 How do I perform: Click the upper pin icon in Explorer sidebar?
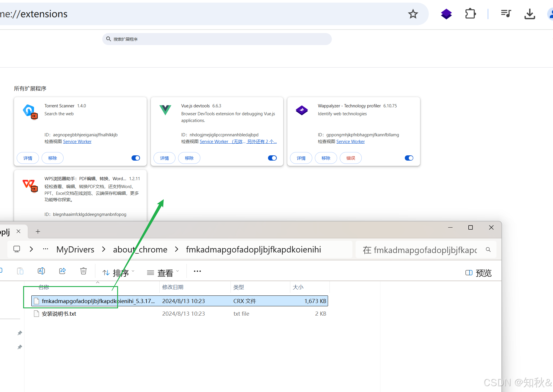[20, 333]
